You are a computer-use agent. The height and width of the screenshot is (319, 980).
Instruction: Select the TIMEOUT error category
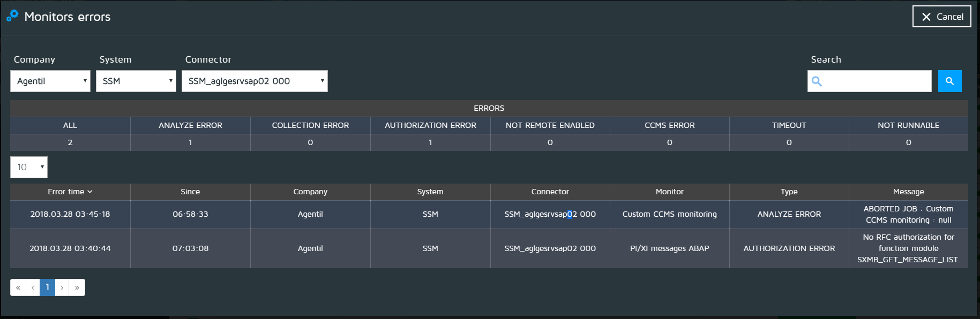coord(789,125)
